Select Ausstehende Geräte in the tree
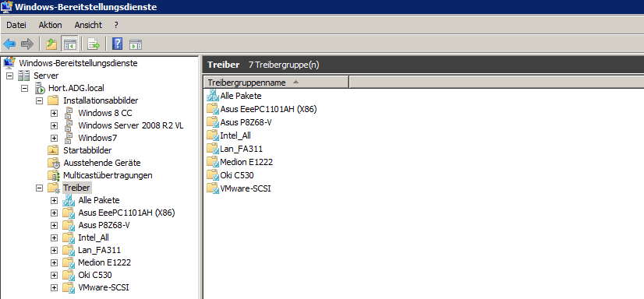644x299 pixels. [x=102, y=163]
